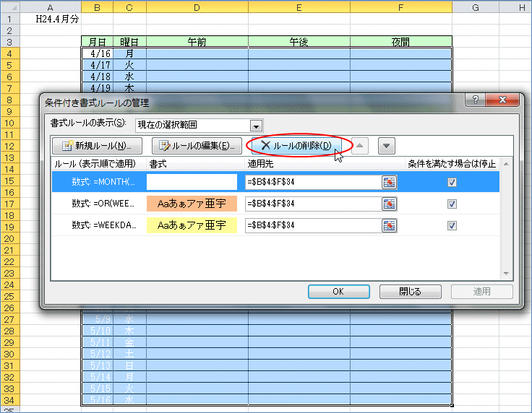532x413 pixels.
Task: Click the orange format preview swatch
Action: coord(192,204)
